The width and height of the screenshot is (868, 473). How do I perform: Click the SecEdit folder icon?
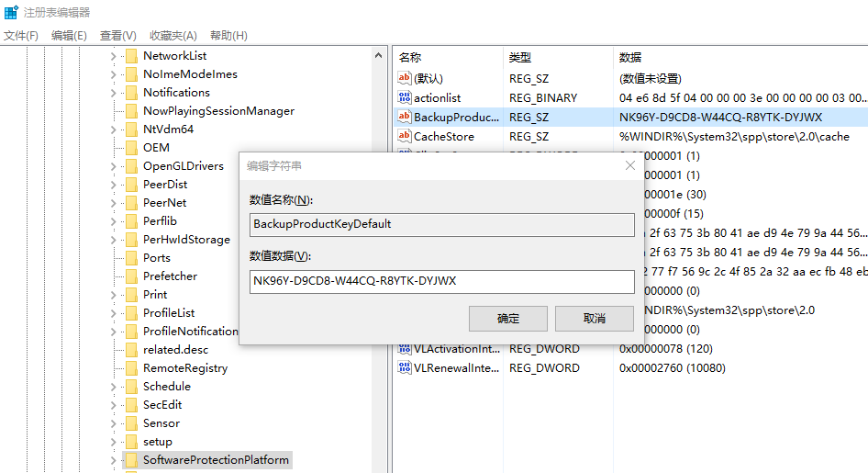[x=131, y=405]
